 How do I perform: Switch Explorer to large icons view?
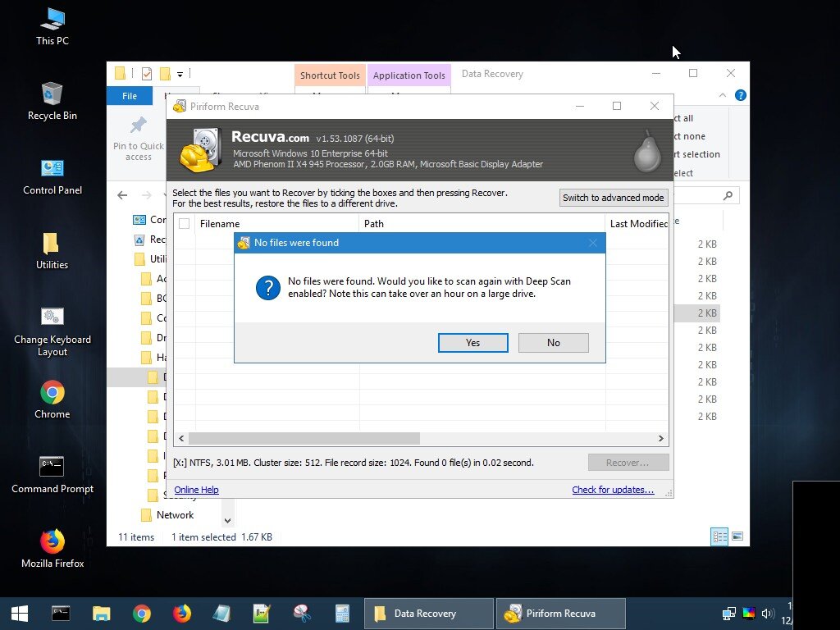click(x=737, y=536)
